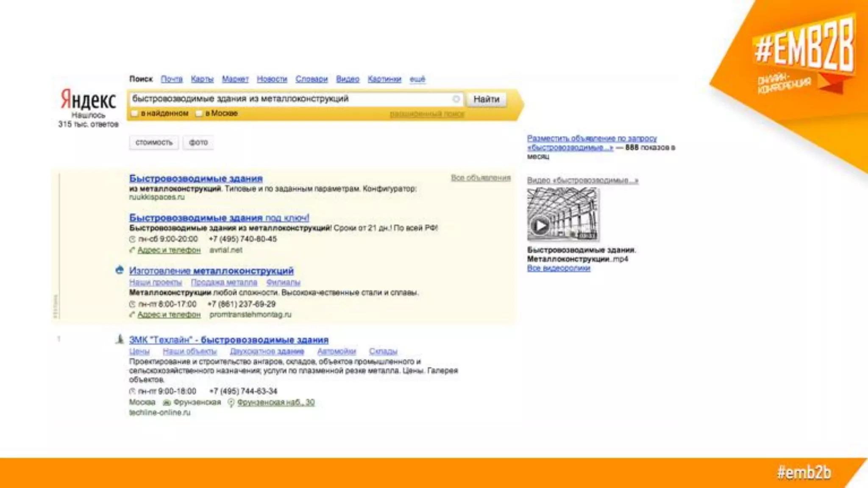Click the metro icon beside Фрунзенская
868x488 pixels.
tap(167, 402)
